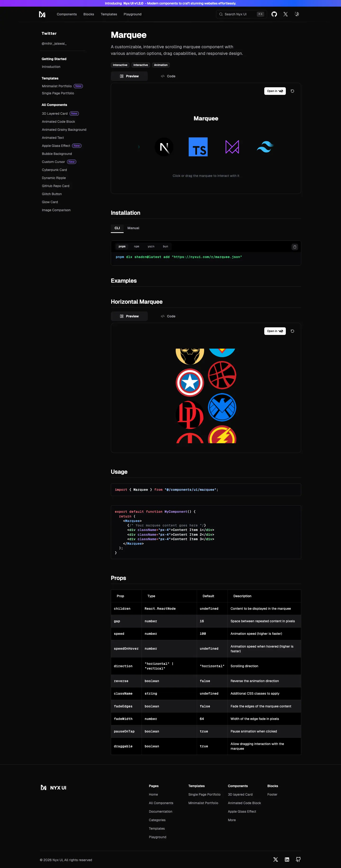Select the yarn package manager tab
Screen dimensions: 341x868
tap(151, 247)
